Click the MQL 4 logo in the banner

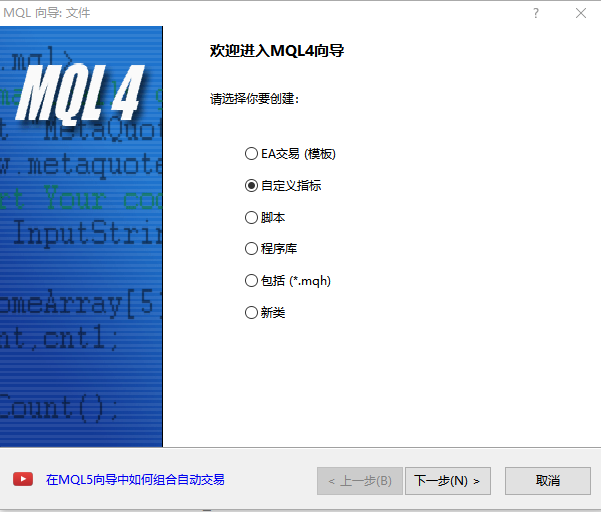[x=80, y=94]
